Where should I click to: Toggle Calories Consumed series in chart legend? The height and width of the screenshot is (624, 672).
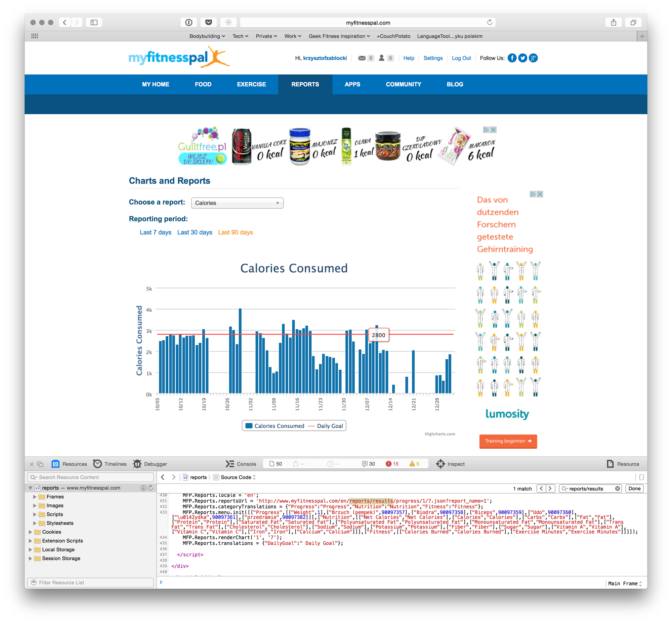275,426
